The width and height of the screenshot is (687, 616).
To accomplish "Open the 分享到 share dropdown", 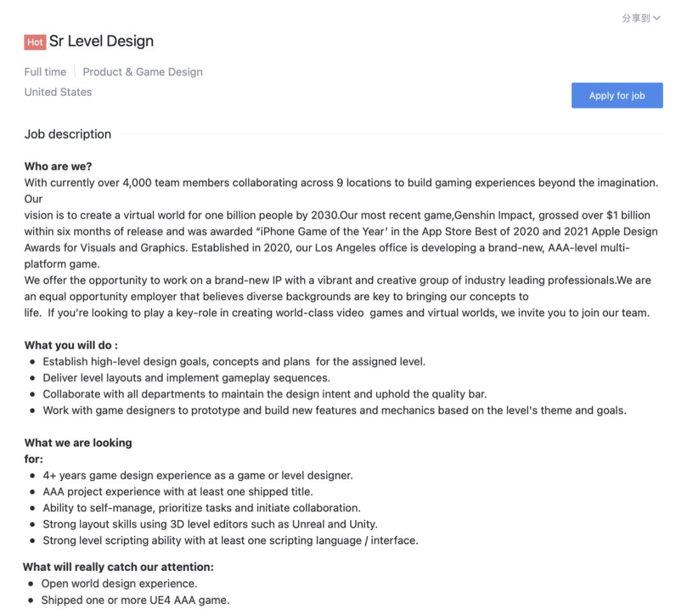I will tap(641, 18).
